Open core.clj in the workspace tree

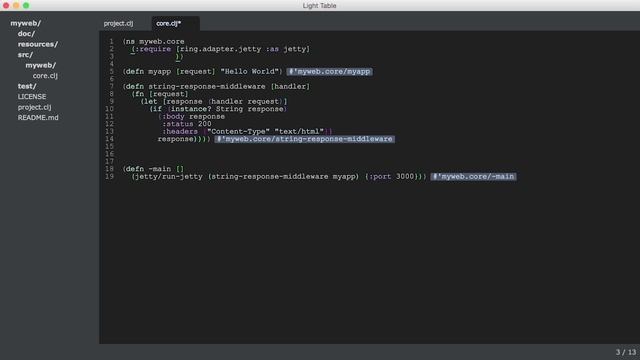45,76
